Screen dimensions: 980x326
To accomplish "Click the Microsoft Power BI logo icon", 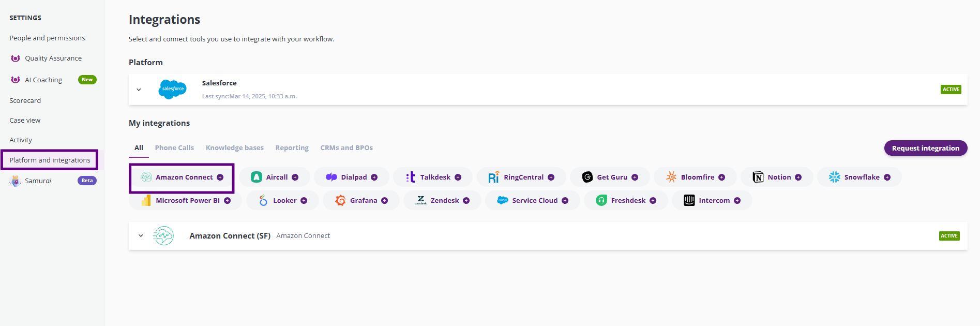I will pos(146,201).
